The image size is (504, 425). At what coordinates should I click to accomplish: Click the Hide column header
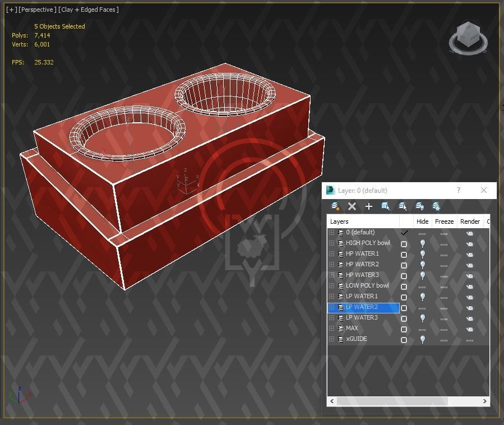click(x=422, y=221)
